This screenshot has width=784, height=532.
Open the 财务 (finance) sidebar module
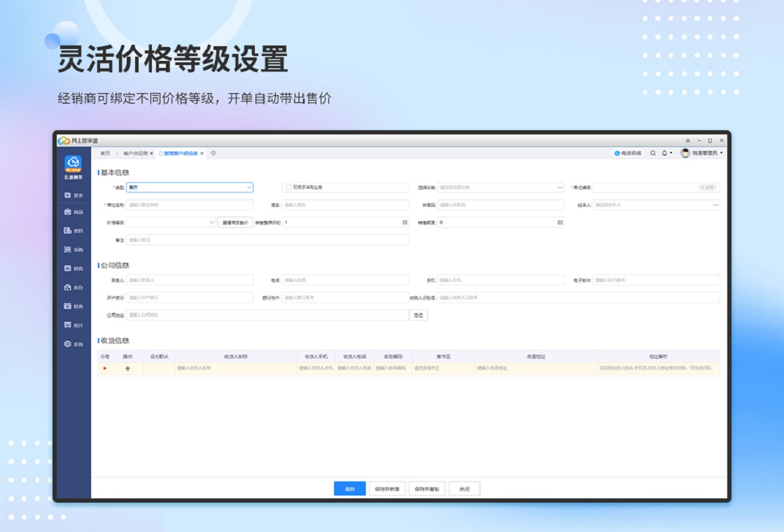click(x=73, y=306)
